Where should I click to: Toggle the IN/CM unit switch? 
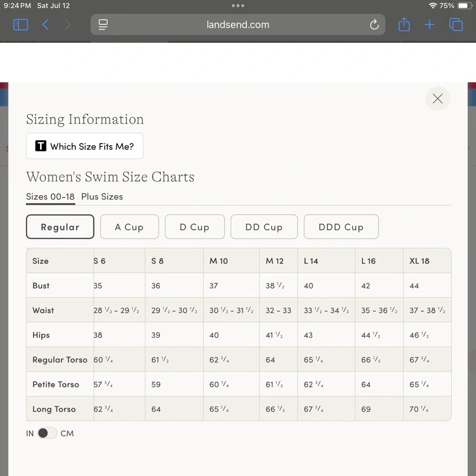tap(47, 433)
